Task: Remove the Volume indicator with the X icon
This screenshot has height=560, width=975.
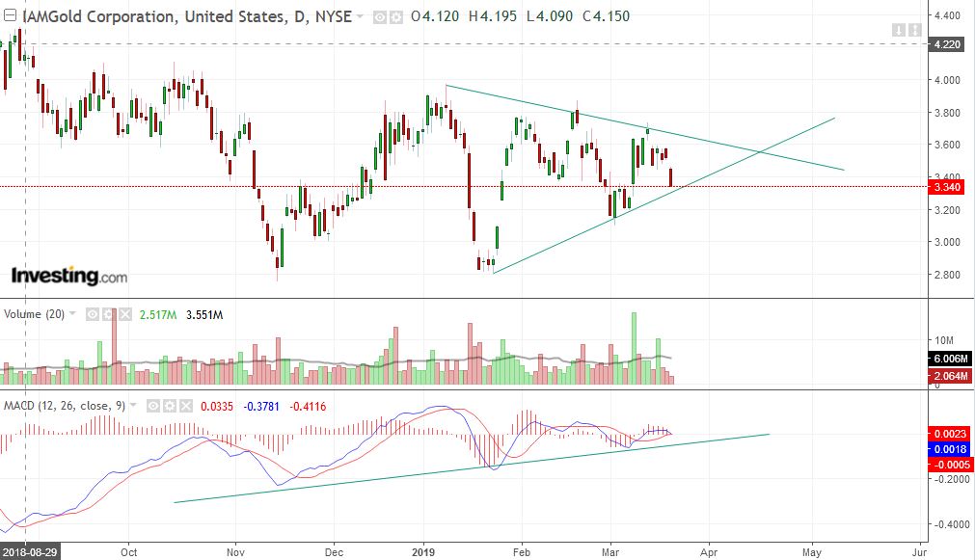Action: pos(125,314)
